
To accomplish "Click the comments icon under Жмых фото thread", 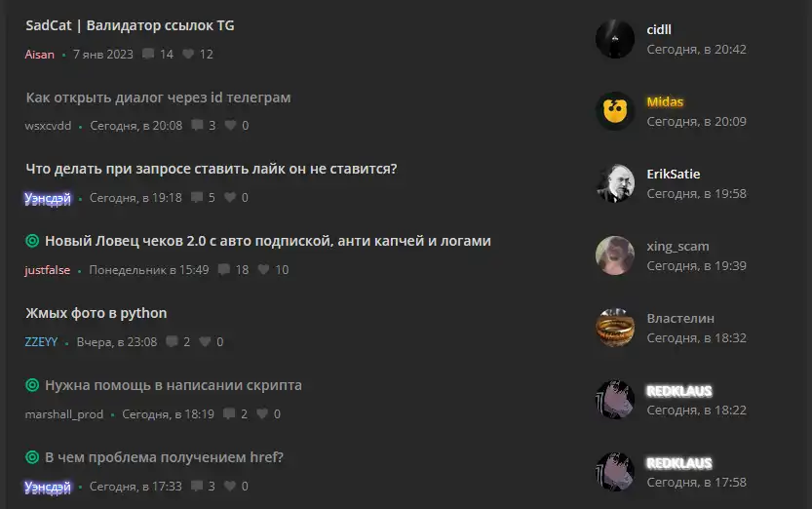I will (172, 341).
